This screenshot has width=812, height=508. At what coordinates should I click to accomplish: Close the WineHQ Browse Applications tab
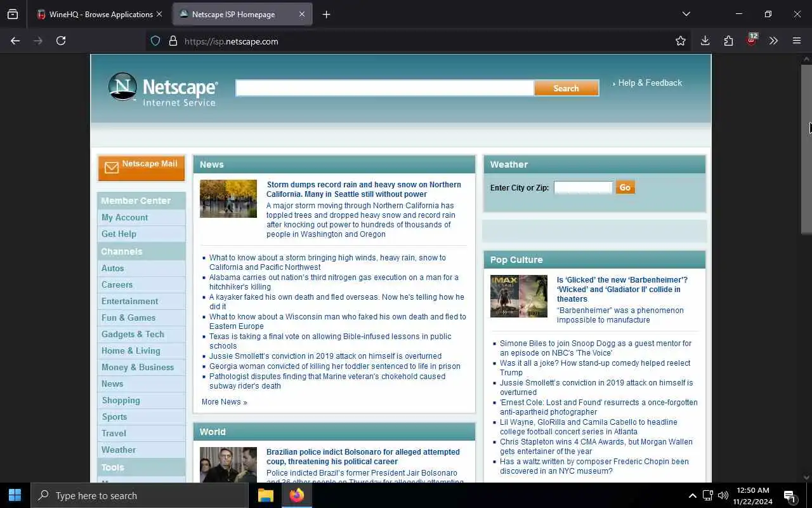coord(159,14)
